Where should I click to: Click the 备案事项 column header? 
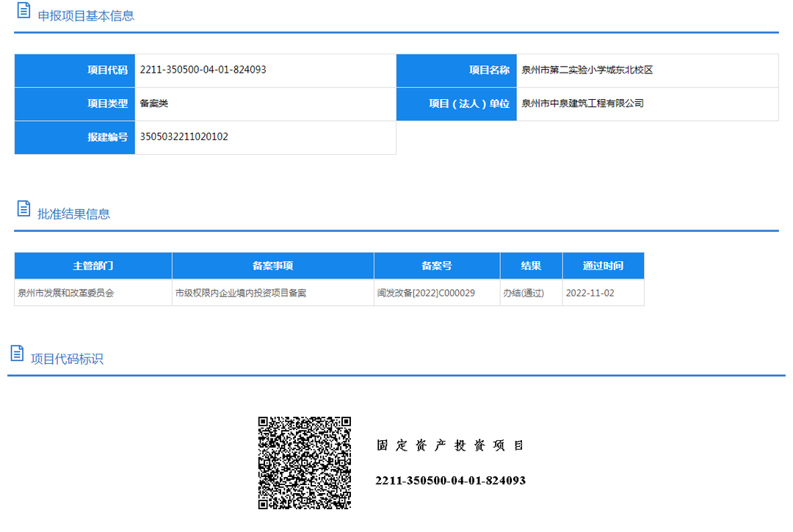(273, 266)
